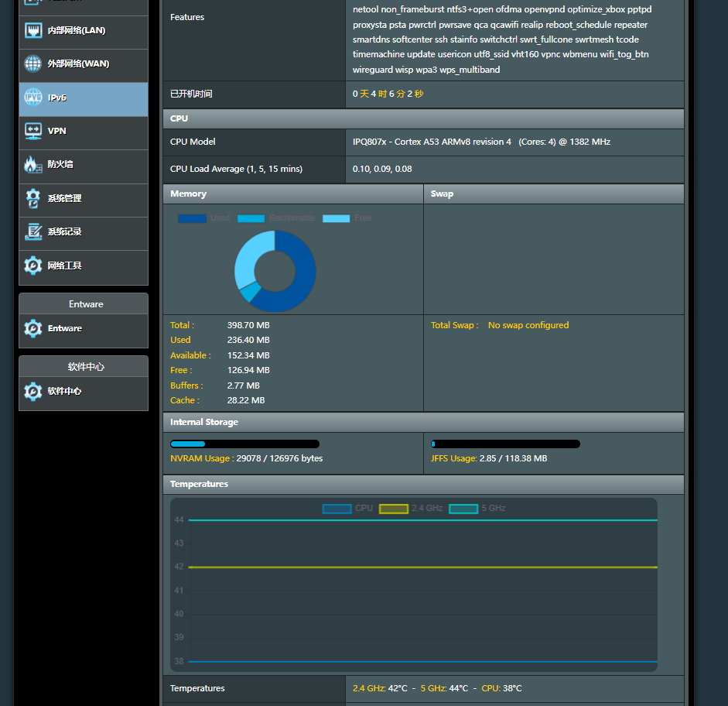Click the WAN globe icon
Viewport: 728px width, 706px height.
coord(33,64)
